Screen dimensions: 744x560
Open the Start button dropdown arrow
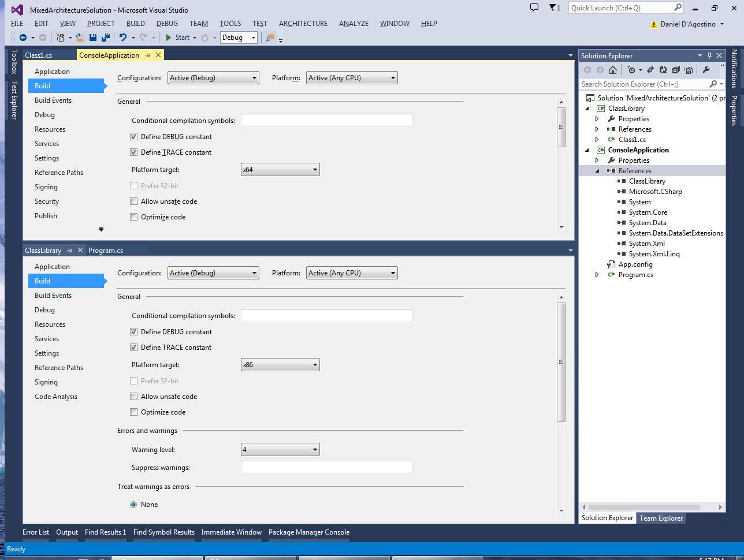click(x=195, y=38)
